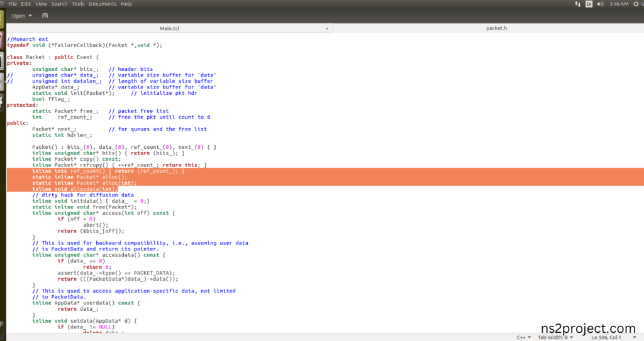Click the 'access(int off) const {' line

click(104, 213)
